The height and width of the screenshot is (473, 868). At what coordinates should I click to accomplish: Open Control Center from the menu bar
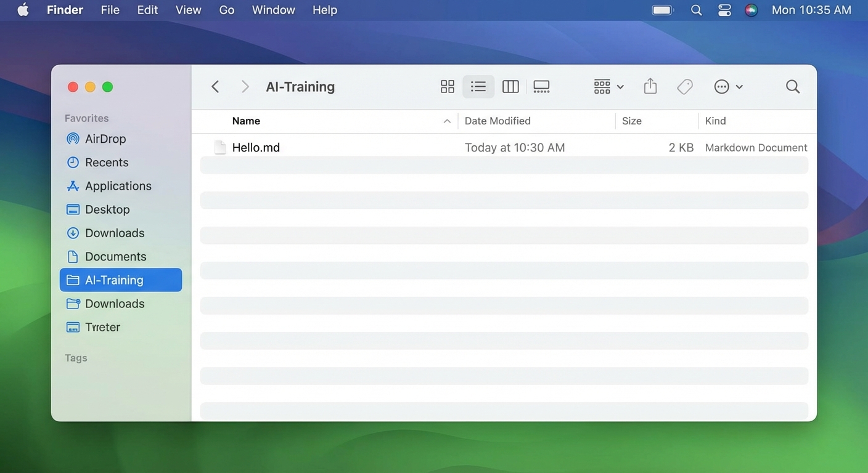click(724, 10)
